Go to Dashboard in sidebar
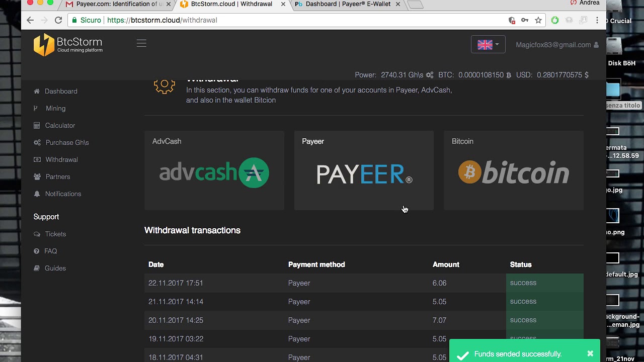Screen dimensions: 644x362 (61, 91)
